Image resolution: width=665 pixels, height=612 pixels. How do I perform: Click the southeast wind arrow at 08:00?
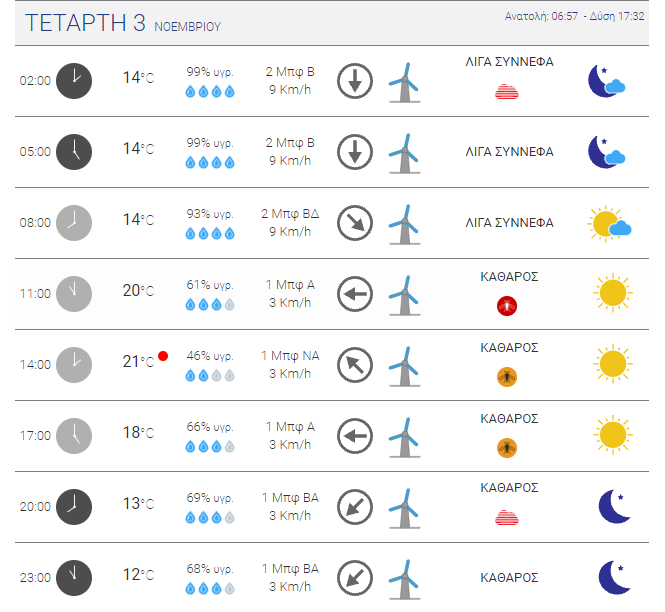355,223
